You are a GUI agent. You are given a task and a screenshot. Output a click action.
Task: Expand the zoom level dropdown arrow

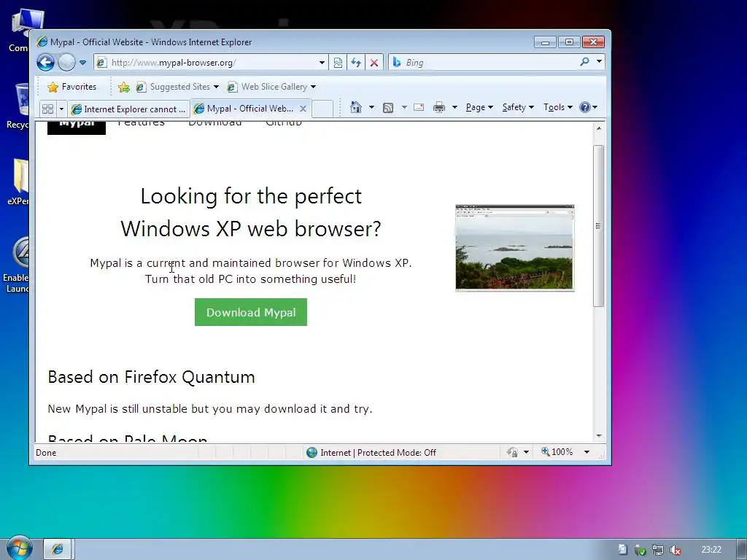point(587,452)
